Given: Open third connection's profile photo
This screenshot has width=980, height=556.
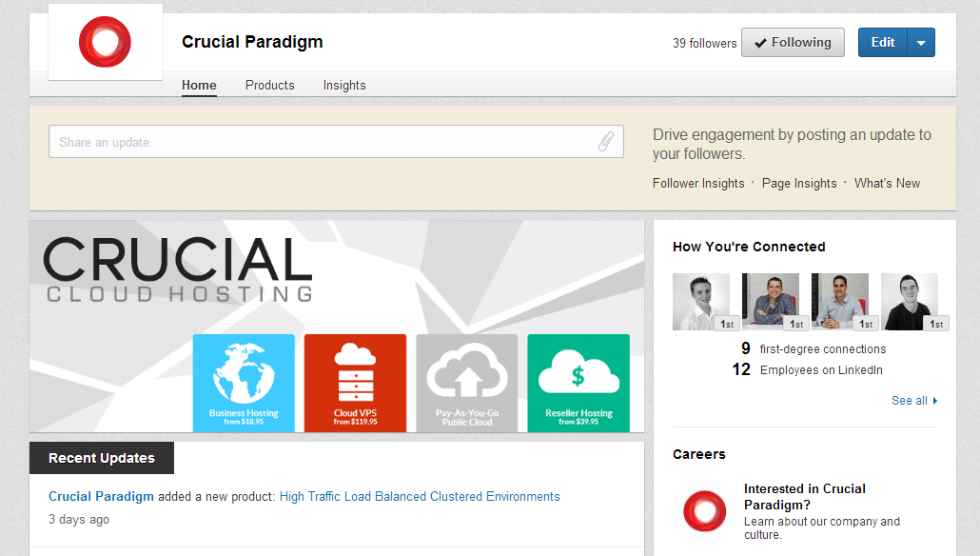Looking at the screenshot, I should pyautogui.click(x=840, y=302).
